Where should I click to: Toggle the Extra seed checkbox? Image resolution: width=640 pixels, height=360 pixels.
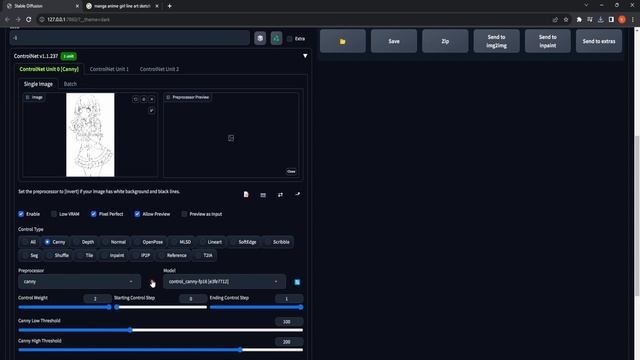pyautogui.click(x=289, y=39)
